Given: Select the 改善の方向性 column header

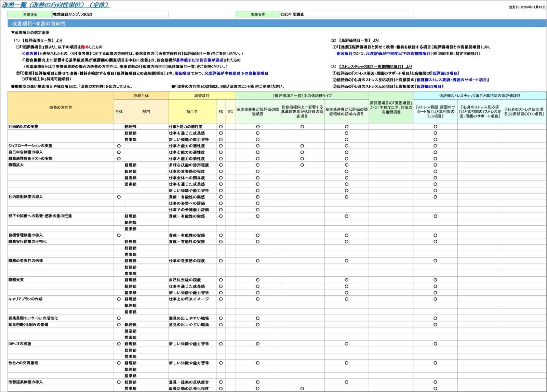Looking at the screenshot, I should 61,108.
